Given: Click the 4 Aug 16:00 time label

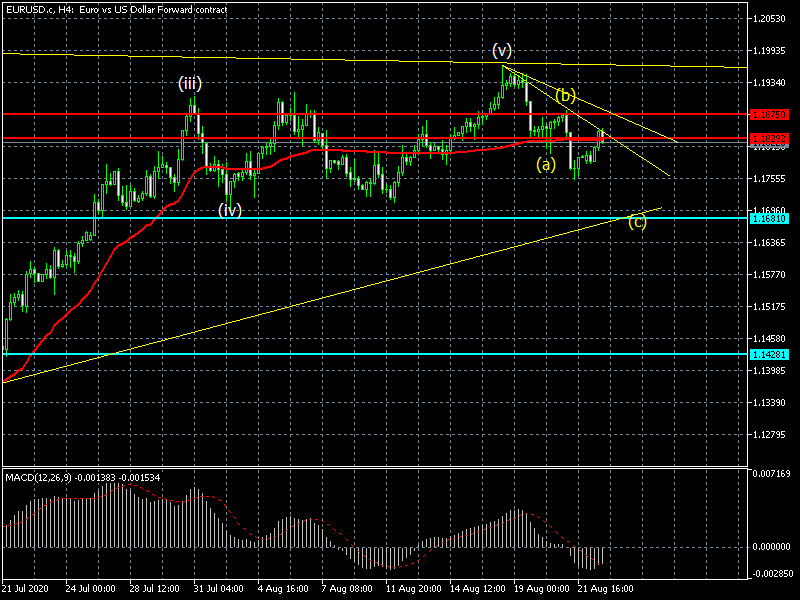Looking at the screenshot, I should coord(283,589).
